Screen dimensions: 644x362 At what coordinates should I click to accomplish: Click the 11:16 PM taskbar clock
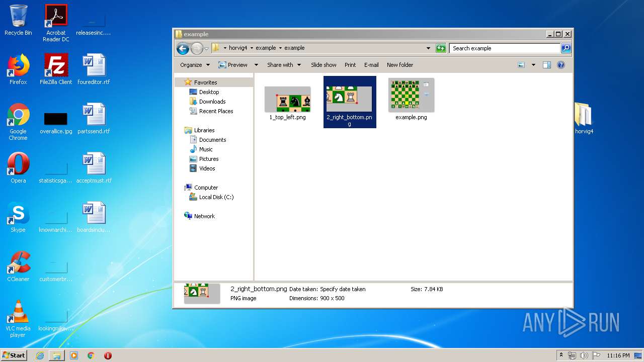point(618,355)
